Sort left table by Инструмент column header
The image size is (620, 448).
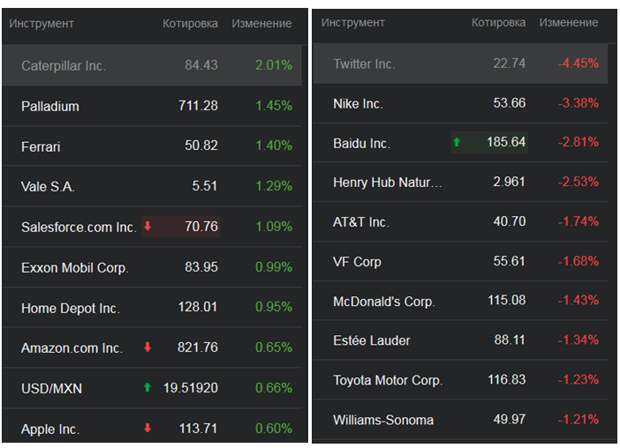[x=42, y=23]
